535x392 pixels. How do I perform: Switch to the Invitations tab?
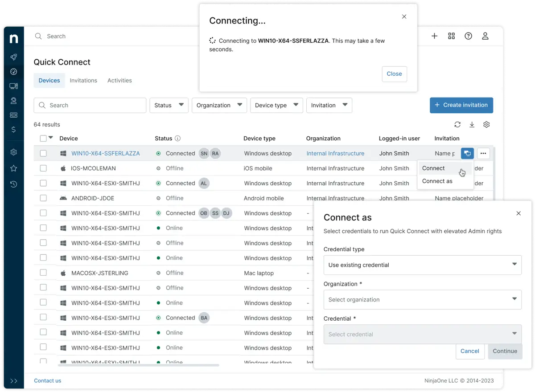[x=83, y=81]
